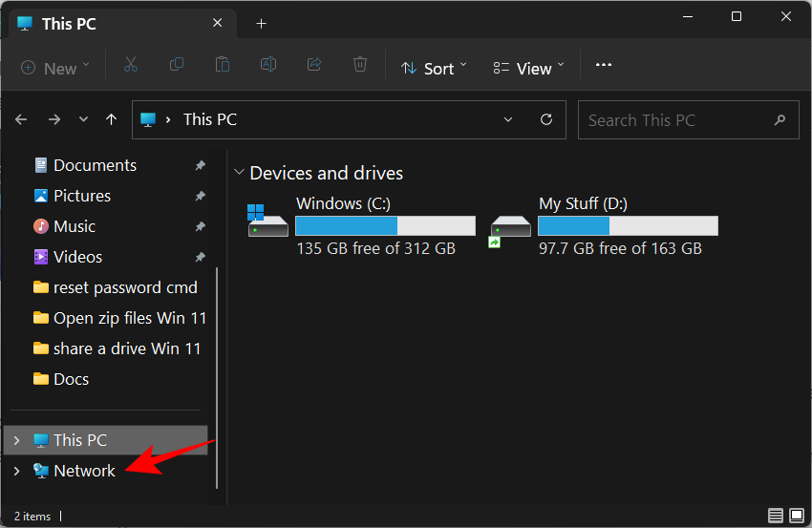
Task: Open the reset password cmd folder
Action: pyautogui.click(x=125, y=287)
